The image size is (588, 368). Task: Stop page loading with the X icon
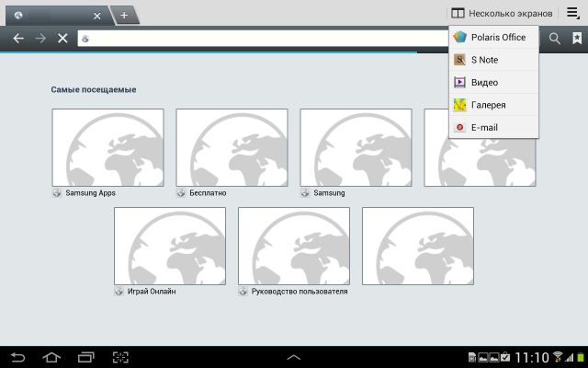pyautogui.click(x=62, y=38)
